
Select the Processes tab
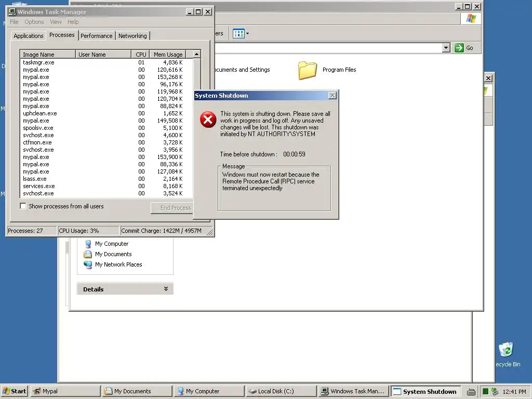pos(62,35)
